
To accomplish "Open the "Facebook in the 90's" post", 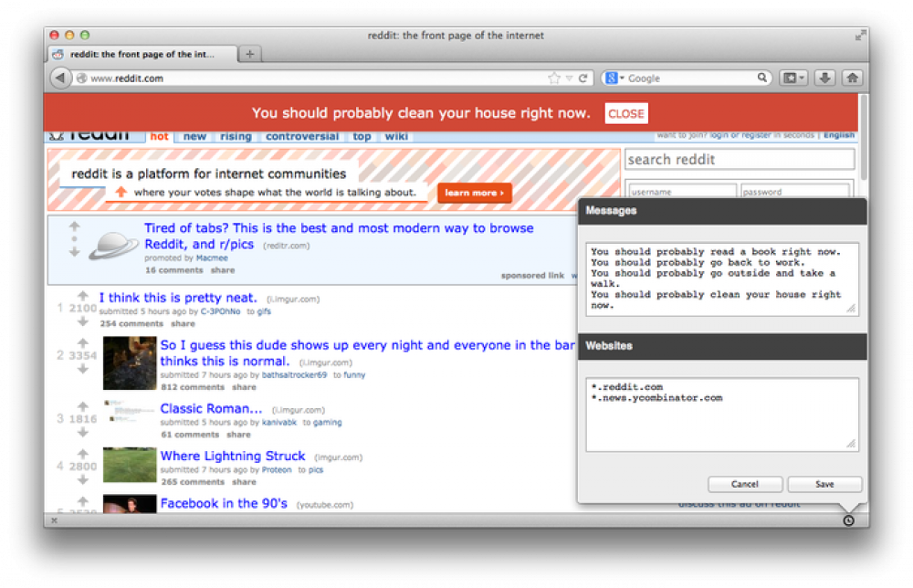I will tap(224, 504).
